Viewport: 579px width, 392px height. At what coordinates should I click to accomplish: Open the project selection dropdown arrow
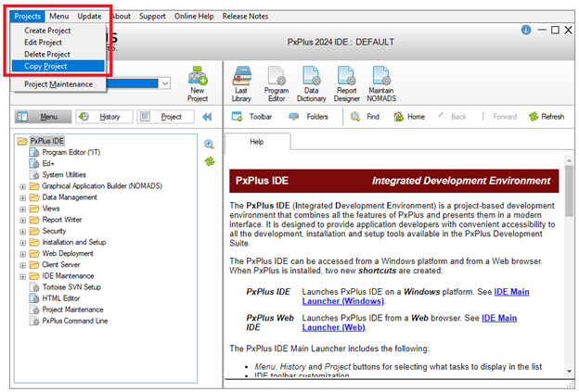pos(165,83)
